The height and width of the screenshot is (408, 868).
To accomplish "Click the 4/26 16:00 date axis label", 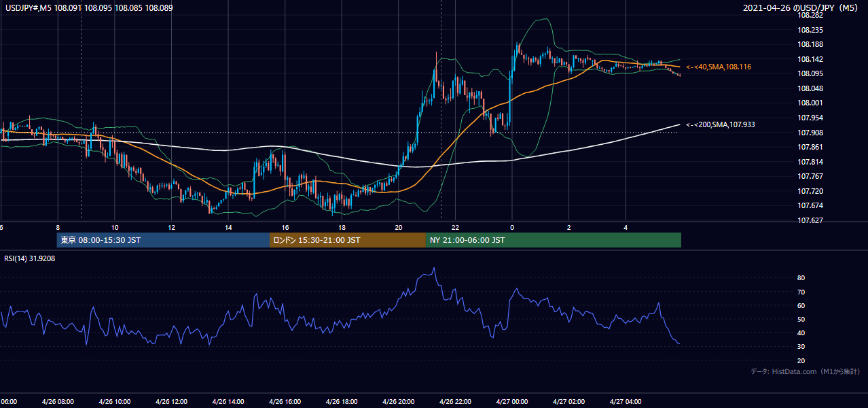I will click(x=285, y=402).
